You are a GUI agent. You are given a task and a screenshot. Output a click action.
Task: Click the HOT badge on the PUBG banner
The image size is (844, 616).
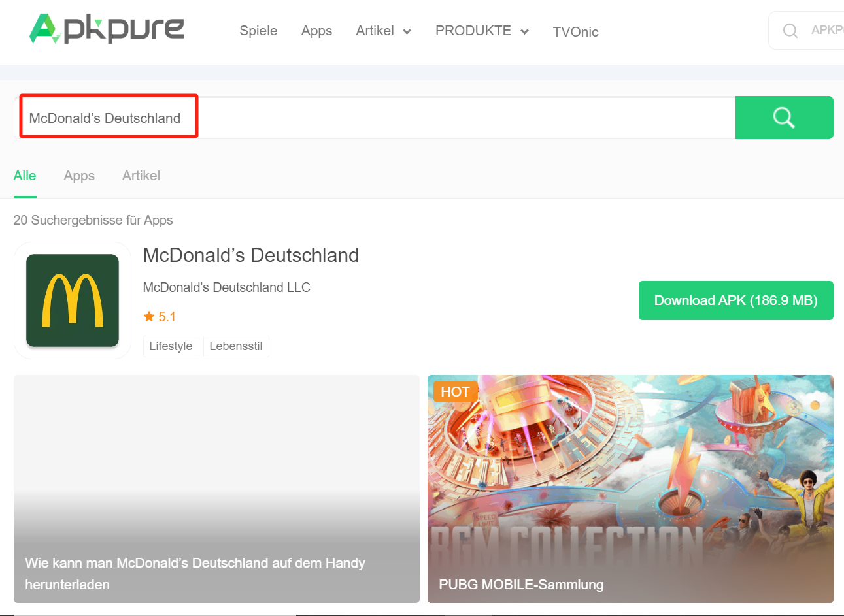point(455,391)
